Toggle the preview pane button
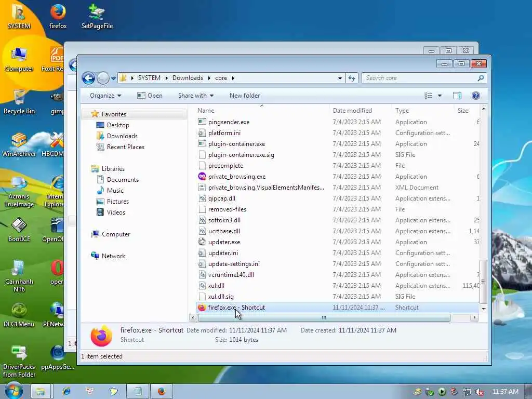 (457, 96)
